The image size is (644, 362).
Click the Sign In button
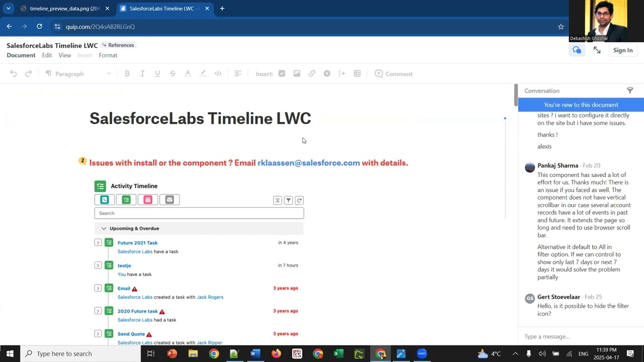point(623,50)
